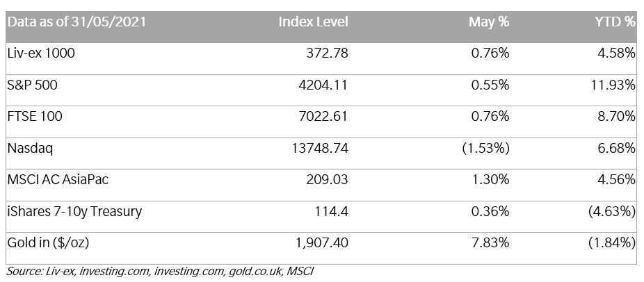Screen dimensions: 644x282
Task: Click the Gold price 1,907.40 cell
Action: pyautogui.click(x=323, y=242)
